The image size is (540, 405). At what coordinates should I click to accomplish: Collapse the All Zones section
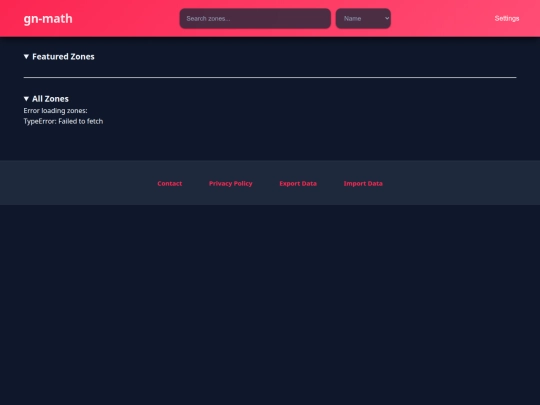pyautogui.click(x=46, y=99)
